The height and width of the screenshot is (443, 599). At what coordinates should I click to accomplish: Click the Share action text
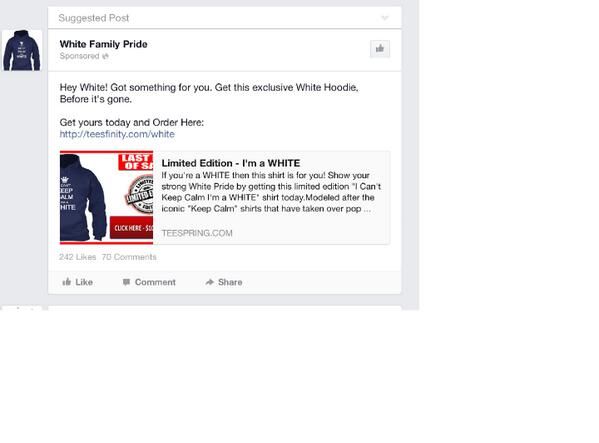click(230, 282)
